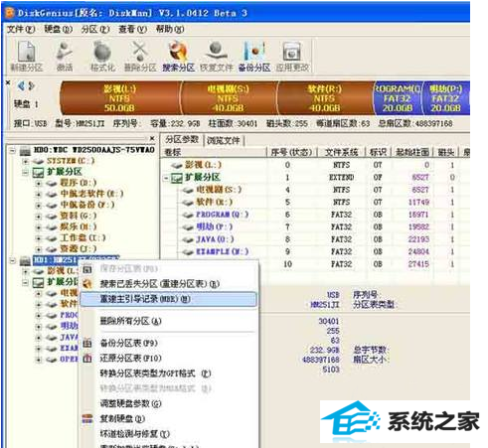Viewport: 488px width, 448px height.
Task: Select the 明助(P:) FAT32 partition bar
Action: coord(445,98)
